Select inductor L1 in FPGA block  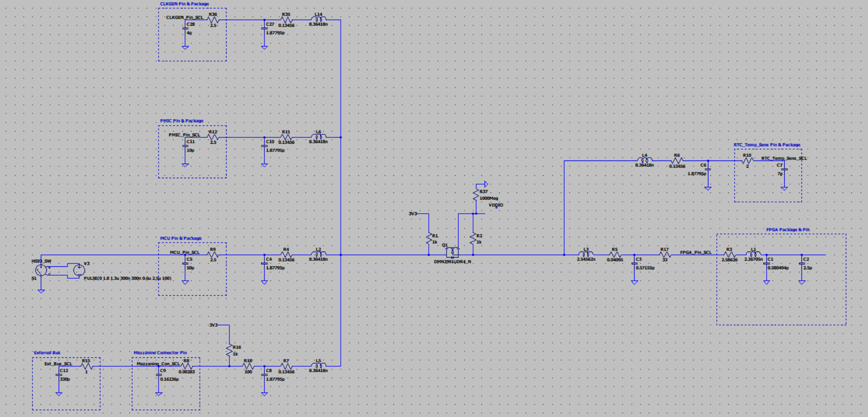coord(753,255)
